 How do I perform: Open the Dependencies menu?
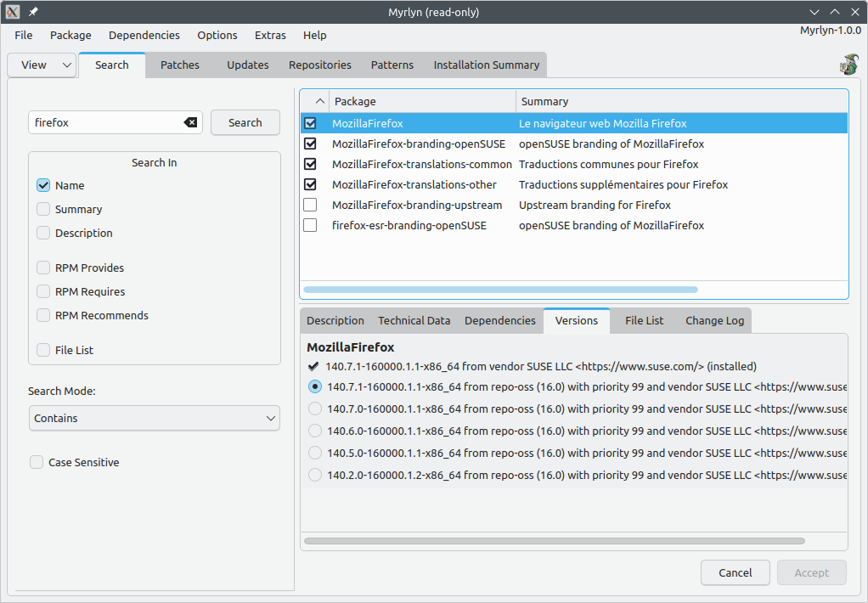144,35
